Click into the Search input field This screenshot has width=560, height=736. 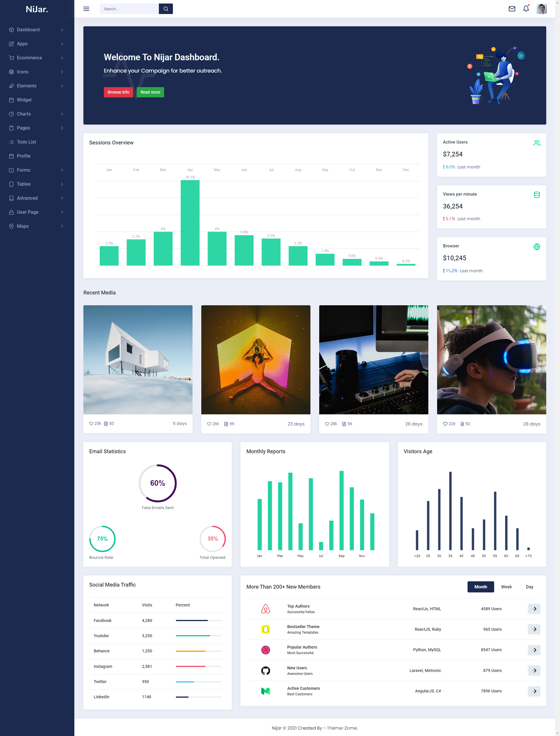129,9
